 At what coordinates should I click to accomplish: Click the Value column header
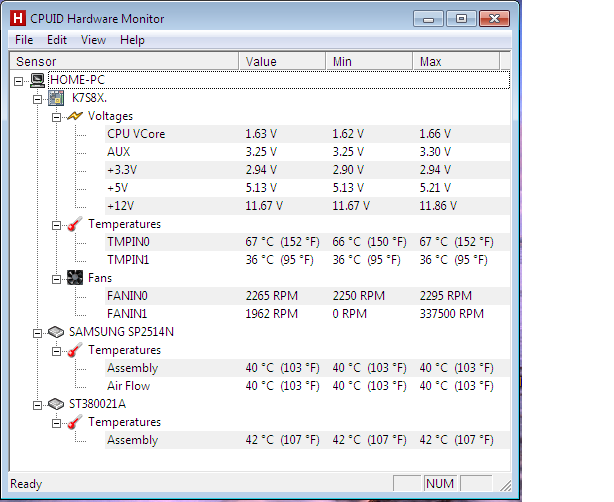click(282, 61)
